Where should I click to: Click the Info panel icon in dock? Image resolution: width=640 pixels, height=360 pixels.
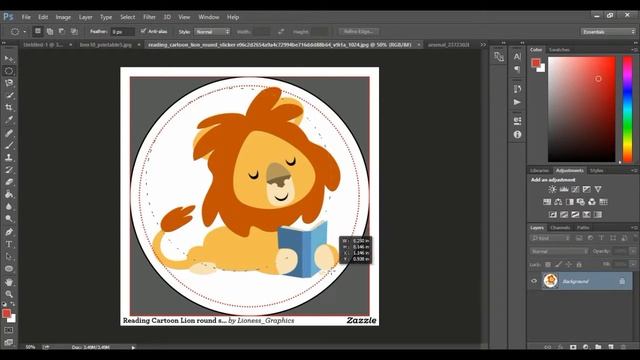[x=517, y=134]
